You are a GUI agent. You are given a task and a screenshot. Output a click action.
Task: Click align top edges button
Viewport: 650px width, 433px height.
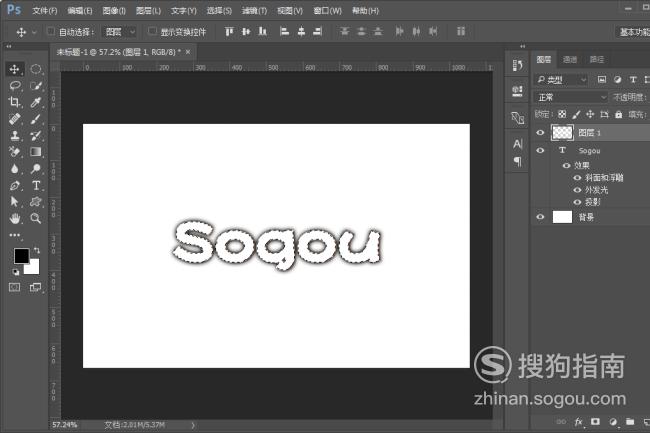coord(229,31)
